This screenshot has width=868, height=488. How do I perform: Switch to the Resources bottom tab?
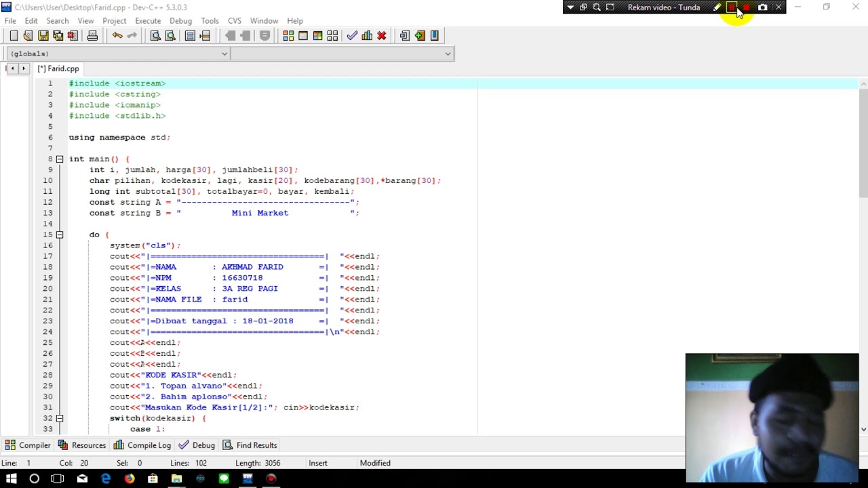point(82,445)
